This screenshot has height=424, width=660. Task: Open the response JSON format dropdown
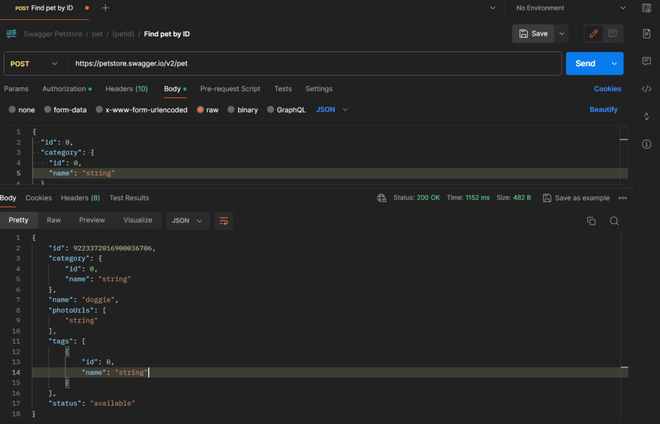[187, 221]
